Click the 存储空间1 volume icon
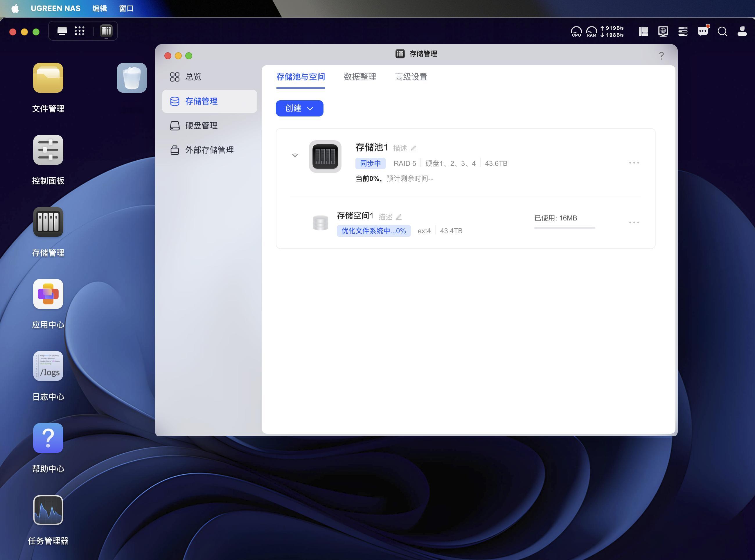This screenshot has width=755, height=560. point(320,223)
